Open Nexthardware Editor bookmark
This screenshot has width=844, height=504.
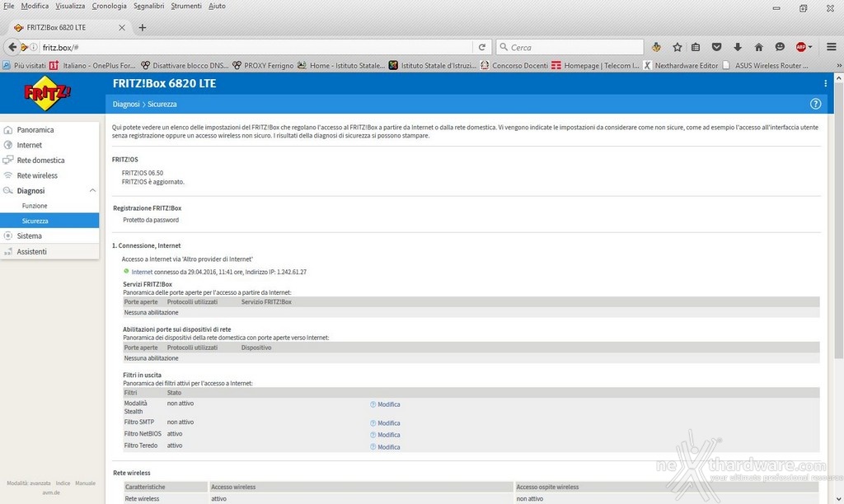(x=680, y=66)
